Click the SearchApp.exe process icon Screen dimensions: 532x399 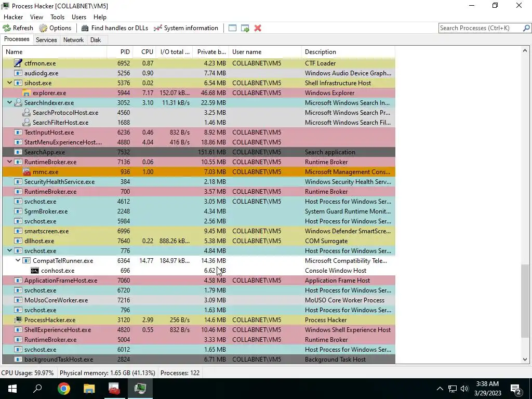pos(18,152)
